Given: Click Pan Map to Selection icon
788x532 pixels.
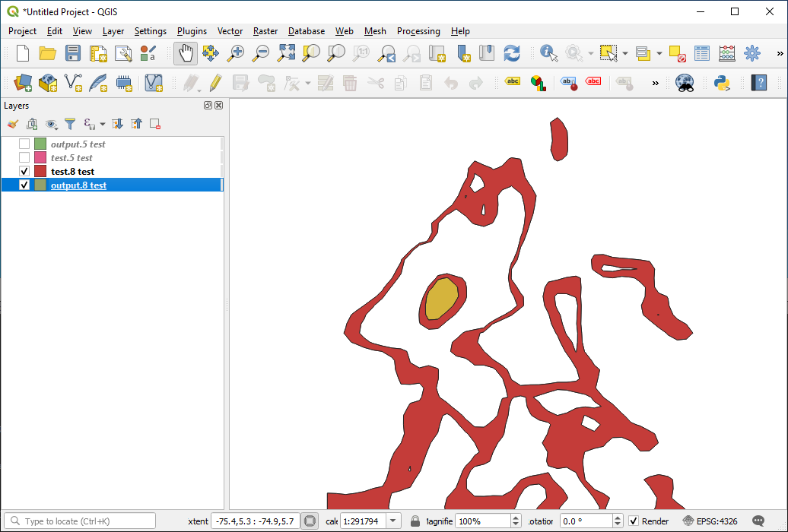Looking at the screenshot, I should point(211,53).
